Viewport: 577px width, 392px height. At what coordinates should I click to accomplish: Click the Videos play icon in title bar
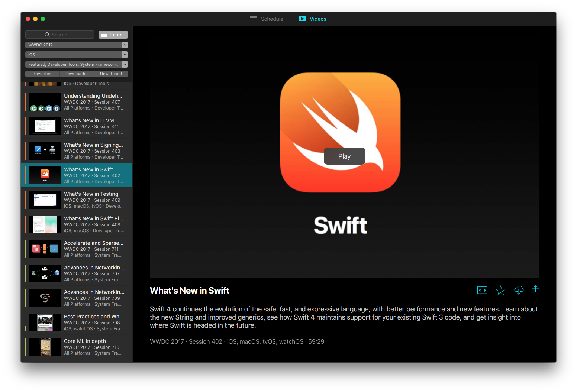302,19
